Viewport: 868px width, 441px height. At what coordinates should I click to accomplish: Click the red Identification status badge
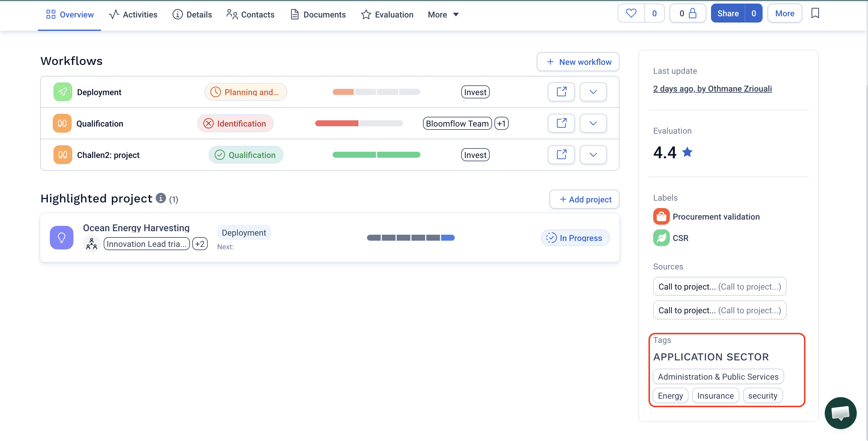click(x=235, y=123)
